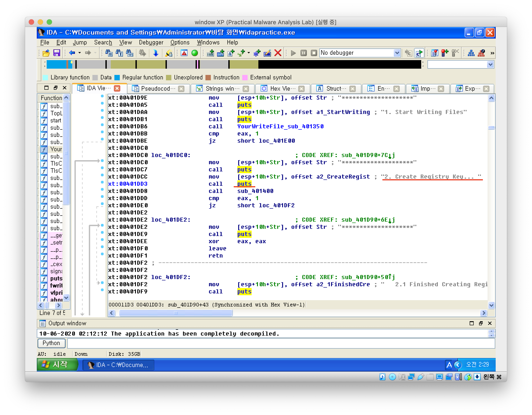Click the Library function color legend swatch
The image size is (532, 415).
pyautogui.click(x=45, y=77)
